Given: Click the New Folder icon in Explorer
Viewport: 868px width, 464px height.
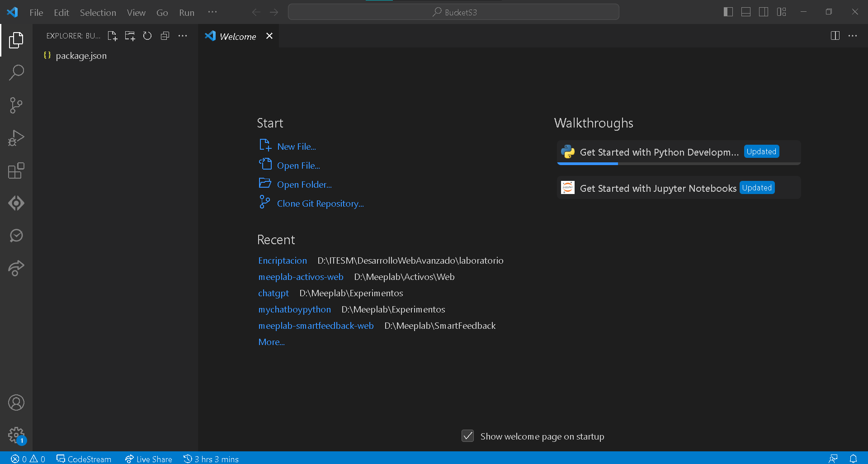Looking at the screenshot, I should pyautogui.click(x=130, y=36).
